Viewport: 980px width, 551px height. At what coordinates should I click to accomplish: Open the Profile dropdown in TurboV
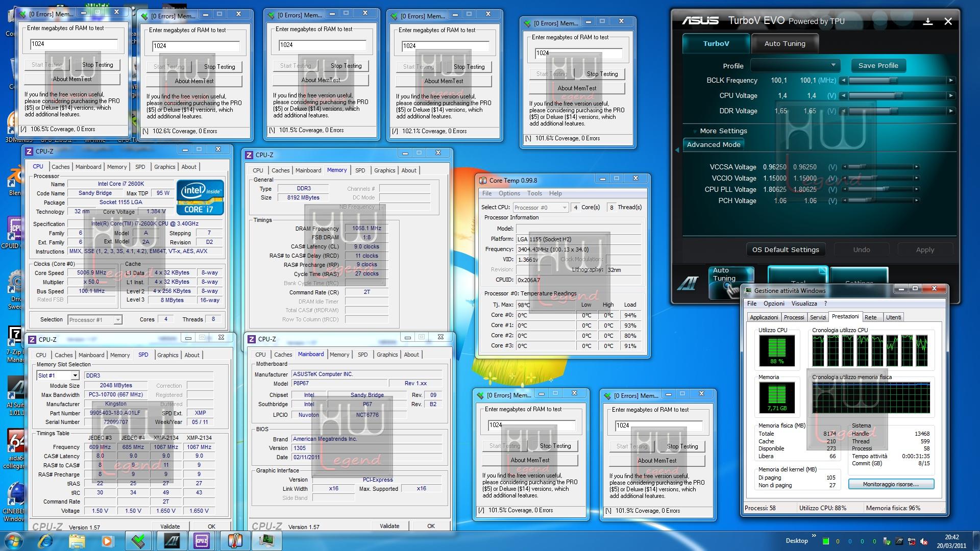tap(795, 65)
